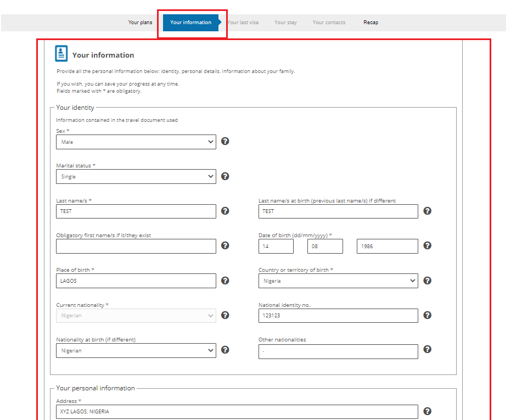Click the Address text field
The image size is (522, 420).
click(x=237, y=412)
